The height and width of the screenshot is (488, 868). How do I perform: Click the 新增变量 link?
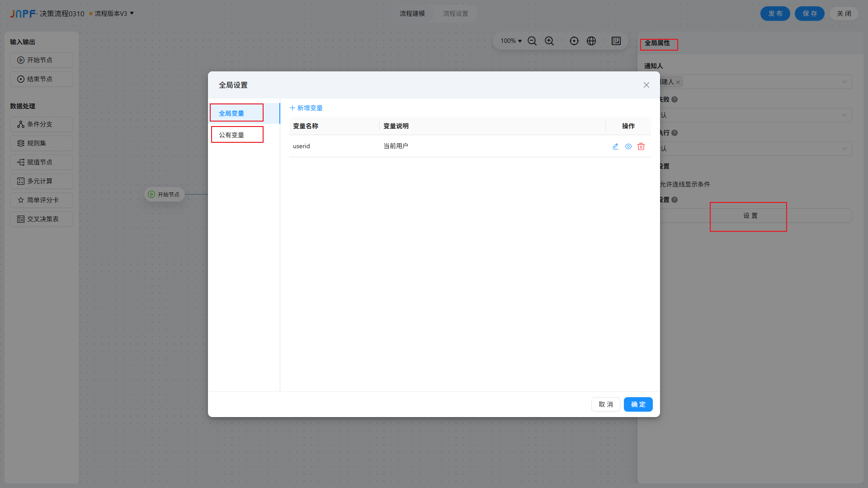click(x=306, y=108)
